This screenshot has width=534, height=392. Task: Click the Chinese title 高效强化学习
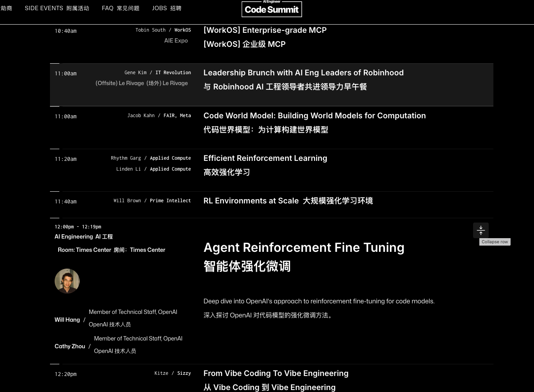tap(227, 172)
